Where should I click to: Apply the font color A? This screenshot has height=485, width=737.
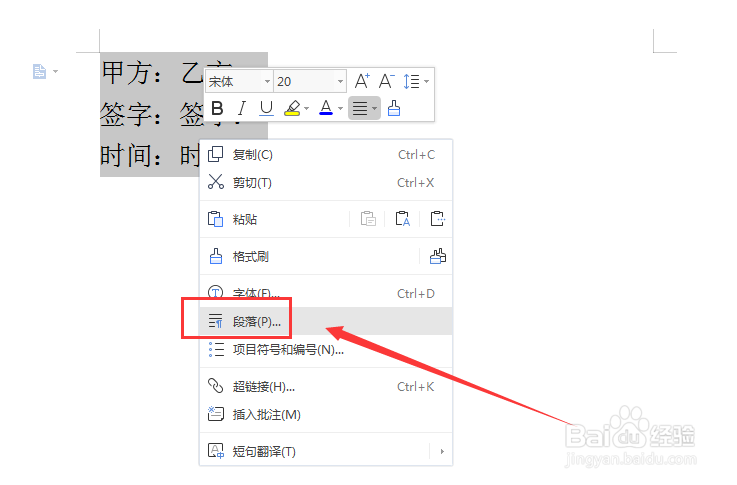point(326,109)
